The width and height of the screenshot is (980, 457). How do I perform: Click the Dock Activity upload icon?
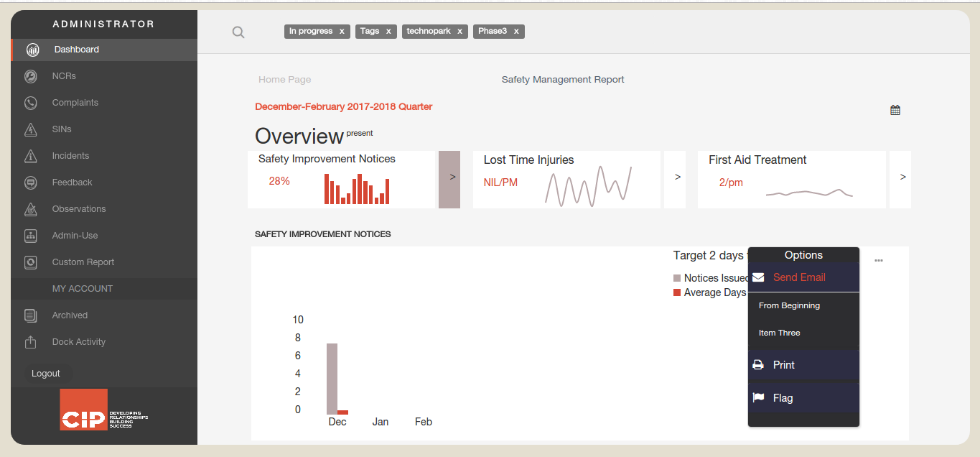[31, 342]
